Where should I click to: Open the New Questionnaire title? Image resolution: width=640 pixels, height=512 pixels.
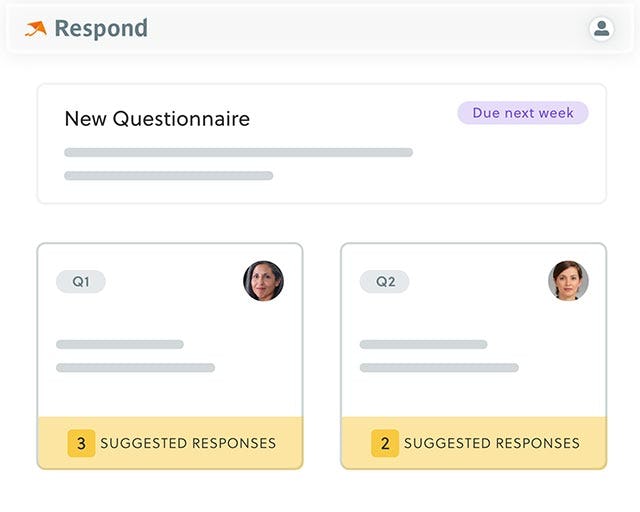click(157, 119)
